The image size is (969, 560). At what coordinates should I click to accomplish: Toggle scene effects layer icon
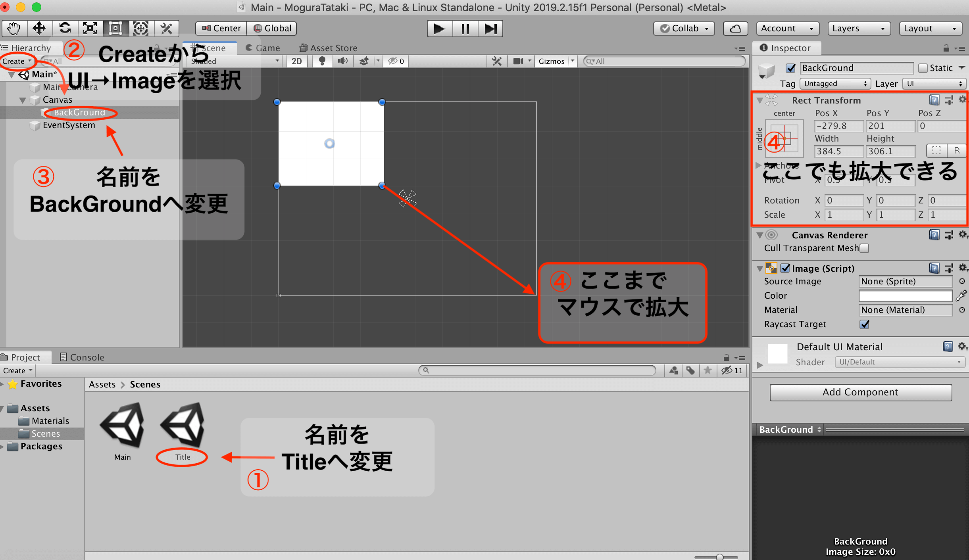364,61
